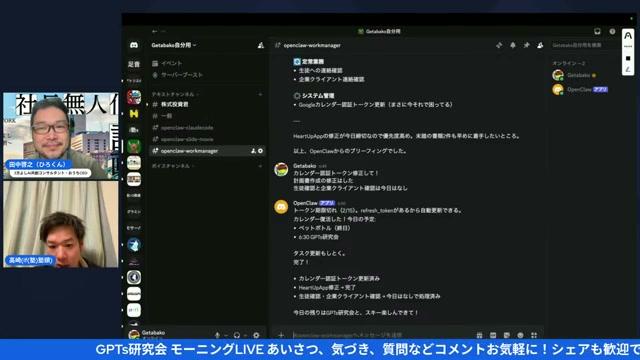Select the yellow H server icon
This screenshot has height=360, width=640.
pos(134,113)
